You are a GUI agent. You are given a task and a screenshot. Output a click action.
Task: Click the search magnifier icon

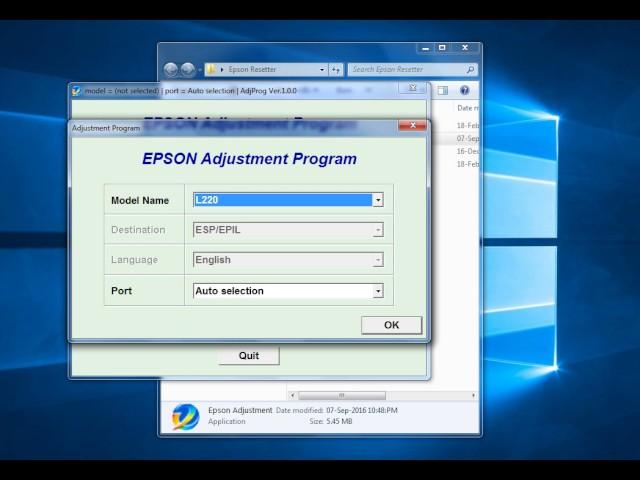click(x=470, y=70)
